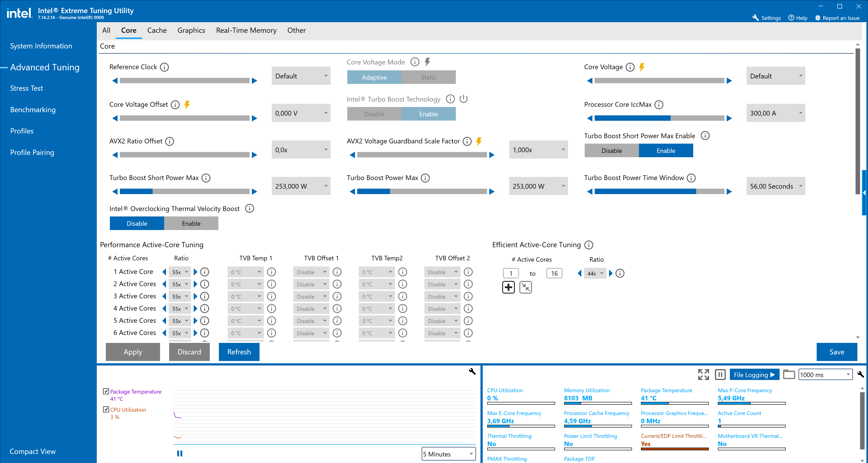Click the Turbo Boost Power Time Window slider
This screenshot has height=463, width=868.
659,191
